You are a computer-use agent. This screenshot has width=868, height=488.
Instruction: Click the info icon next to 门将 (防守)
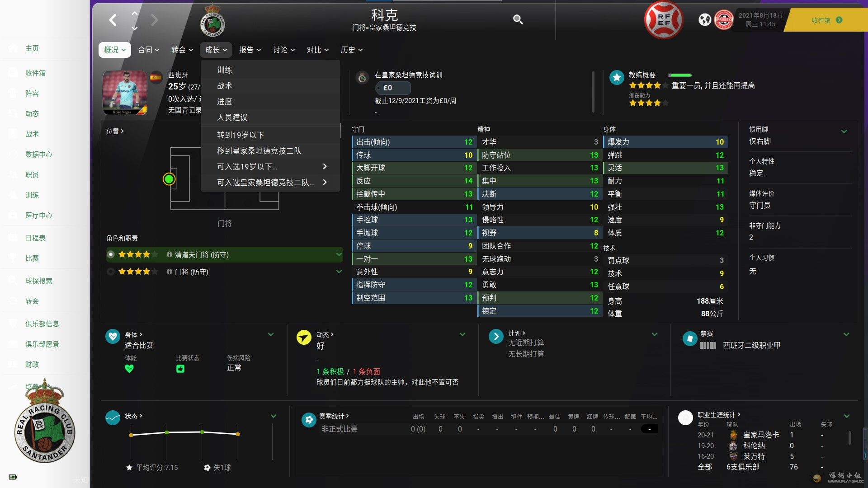coord(169,272)
